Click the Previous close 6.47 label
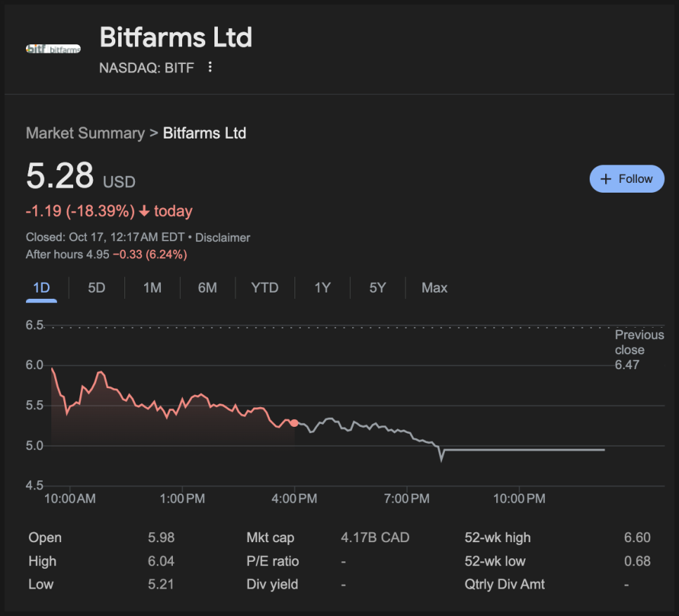Screen dimensions: 679x616 639,349
